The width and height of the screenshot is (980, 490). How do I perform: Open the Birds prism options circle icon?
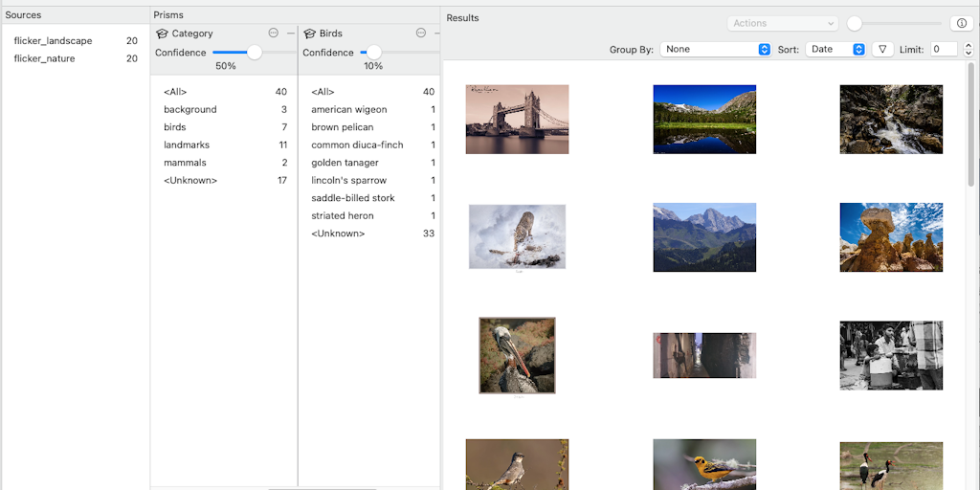tap(421, 33)
